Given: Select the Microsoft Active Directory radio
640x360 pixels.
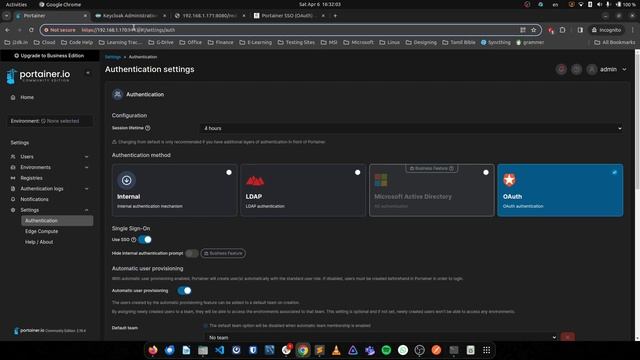Looking at the screenshot, I should [x=486, y=172].
